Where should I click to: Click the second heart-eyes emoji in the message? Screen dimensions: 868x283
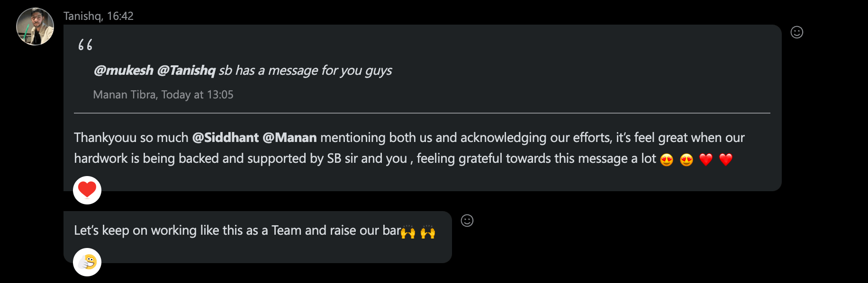pyautogui.click(x=687, y=160)
